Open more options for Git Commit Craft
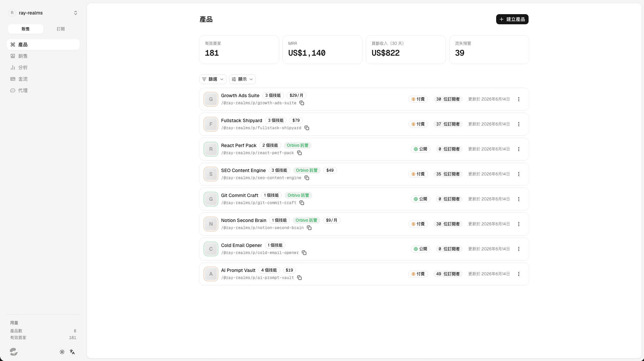This screenshot has width=644, height=361. [519, 199]
